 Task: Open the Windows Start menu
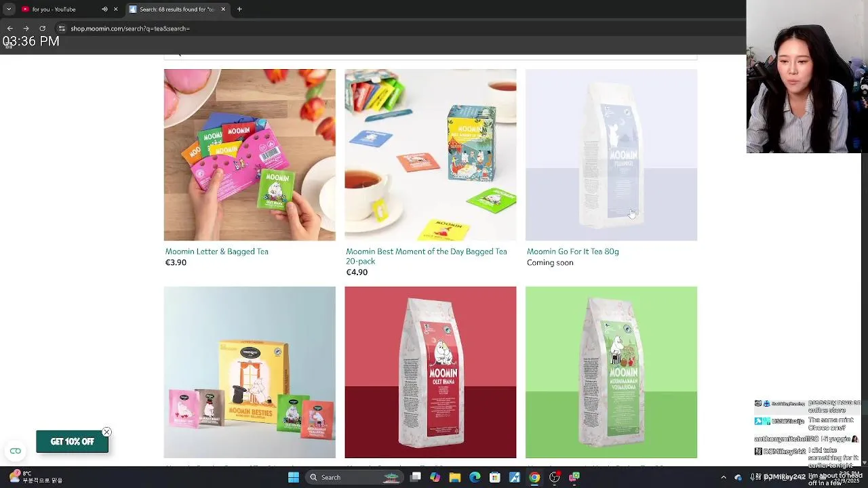click(x=294, y=477)
